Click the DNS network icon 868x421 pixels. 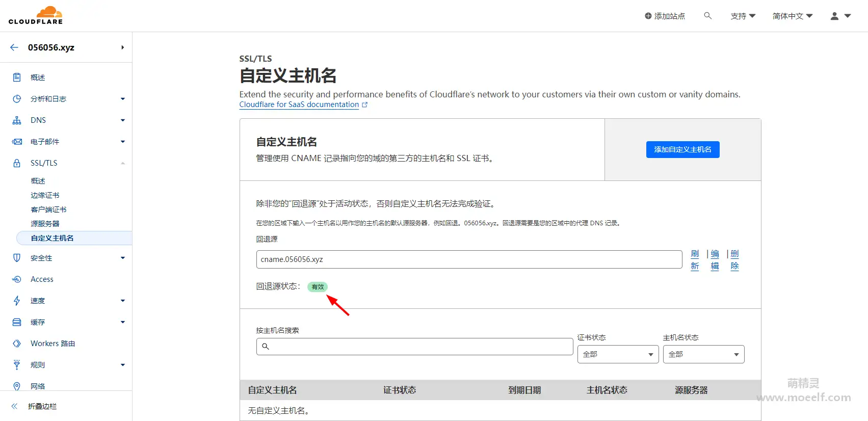coord(17,120)
